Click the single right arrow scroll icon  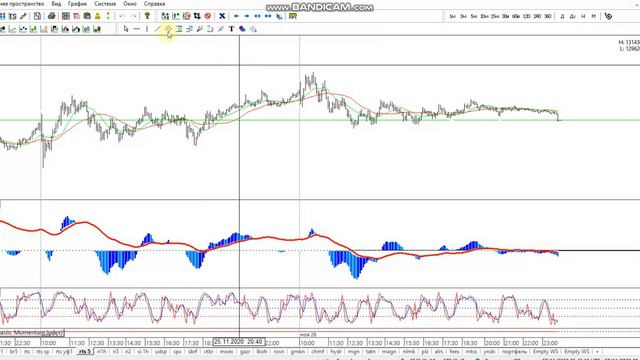click(247, 16)
